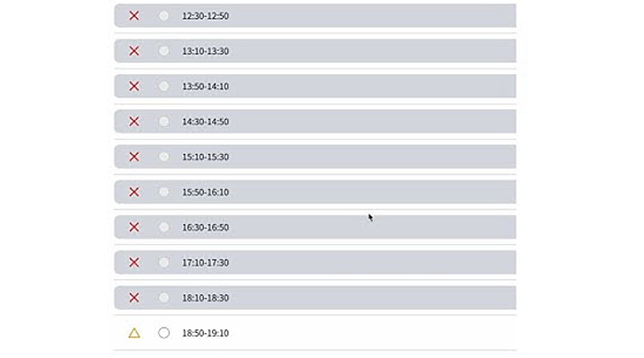Click the red X beside 18:10-18:30
644x358 pixels.
[134, 297]
